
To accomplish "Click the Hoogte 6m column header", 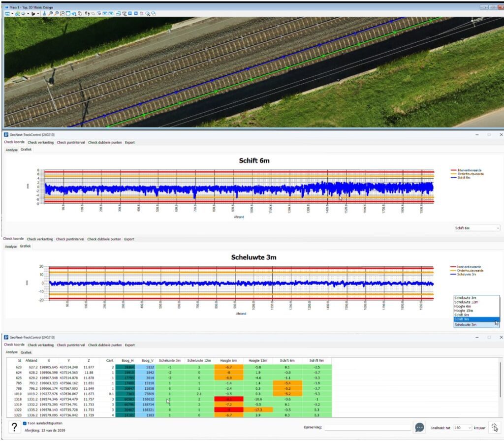I will click(x=228, y=361).
